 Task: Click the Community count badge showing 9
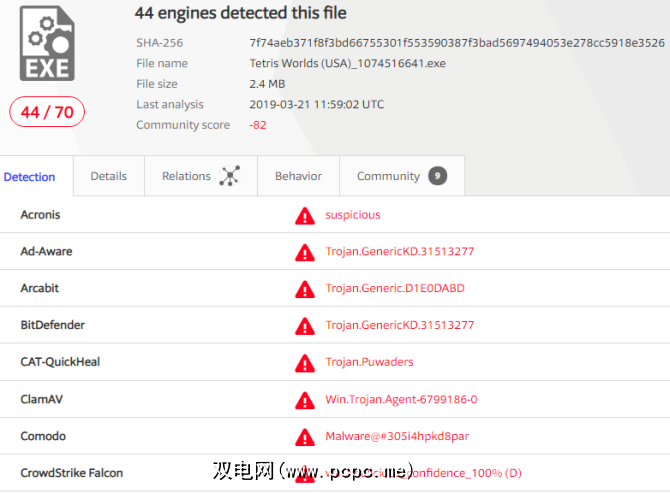437,176
